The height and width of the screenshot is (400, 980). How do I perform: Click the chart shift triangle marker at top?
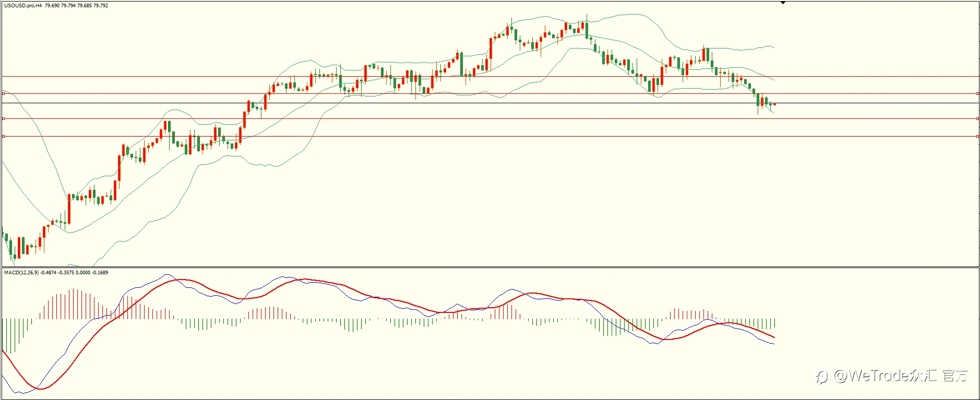(x=783, y=3)
